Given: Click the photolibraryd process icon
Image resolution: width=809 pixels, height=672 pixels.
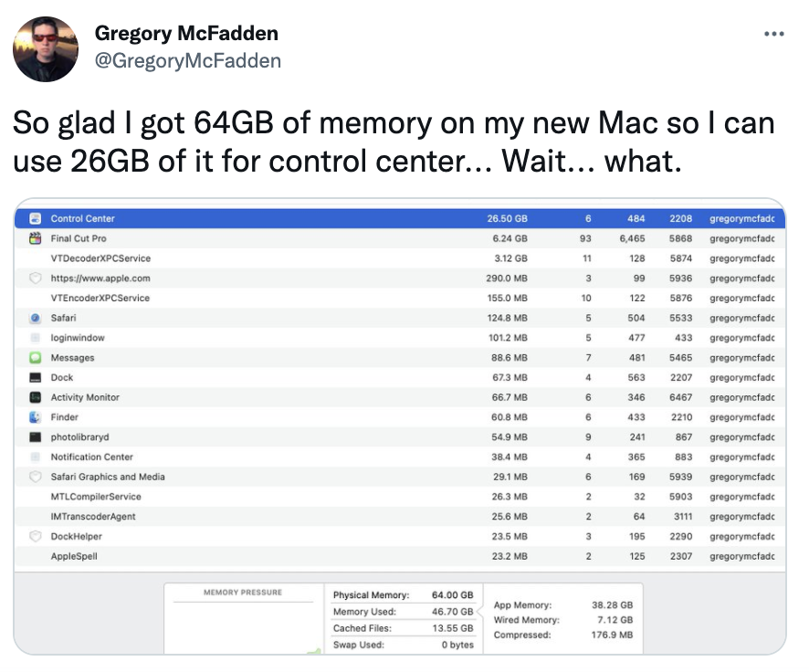Looking at the screenshot, I should [x=36, y=437].
